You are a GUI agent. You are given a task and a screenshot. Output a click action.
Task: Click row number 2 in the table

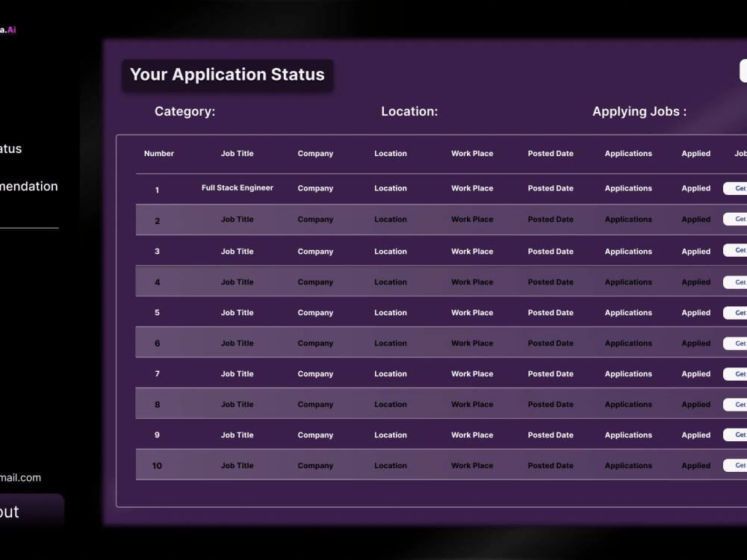tap(157, 221)
